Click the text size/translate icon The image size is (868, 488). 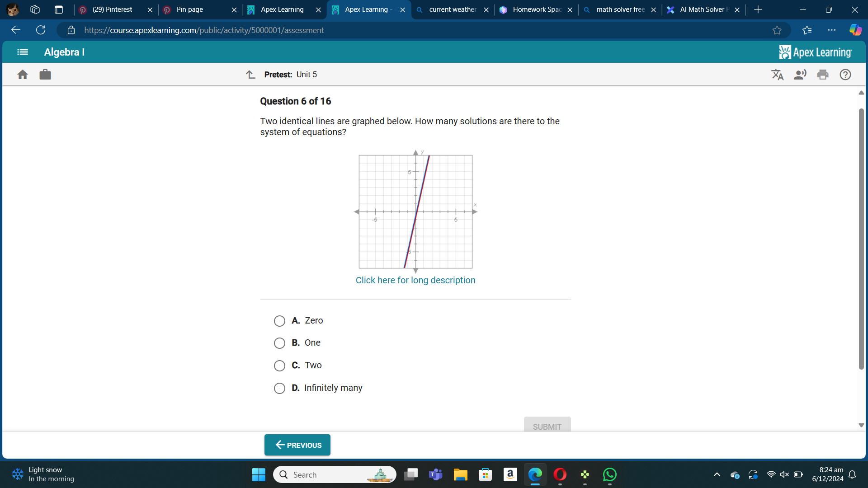point(777,75)
